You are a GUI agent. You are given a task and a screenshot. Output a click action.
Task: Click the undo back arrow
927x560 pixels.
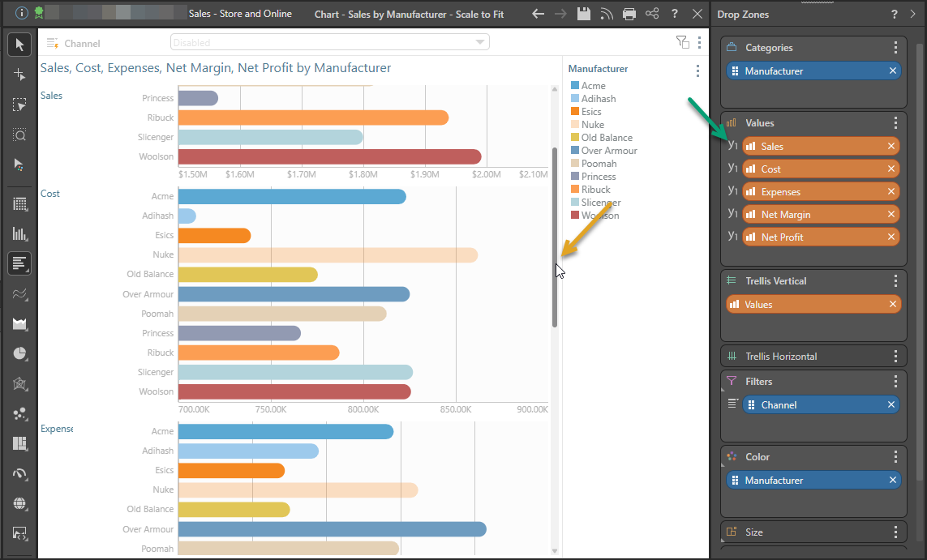(x=538, y=14)
